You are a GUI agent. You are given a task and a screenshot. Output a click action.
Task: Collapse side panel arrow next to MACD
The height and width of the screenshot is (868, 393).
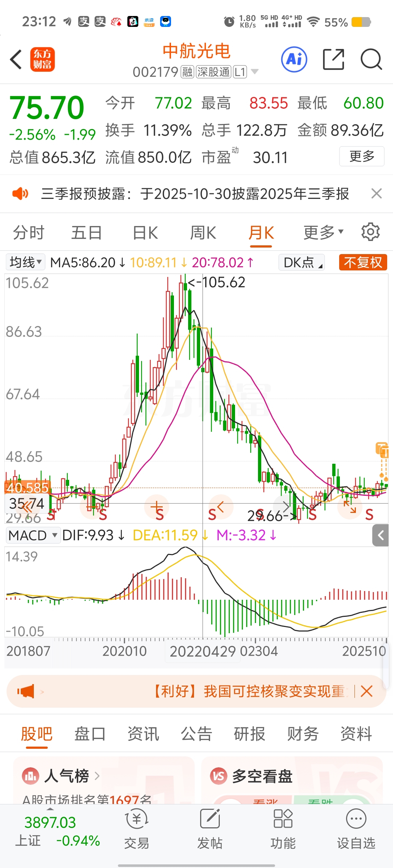tap(381, 535)
